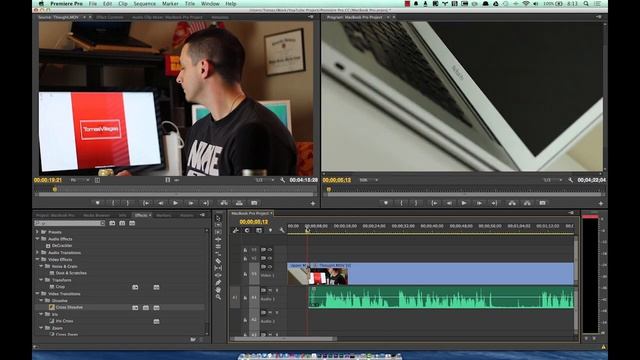Click the Program monitor playhead marker
Screen dimensions: 640x360
329,189
